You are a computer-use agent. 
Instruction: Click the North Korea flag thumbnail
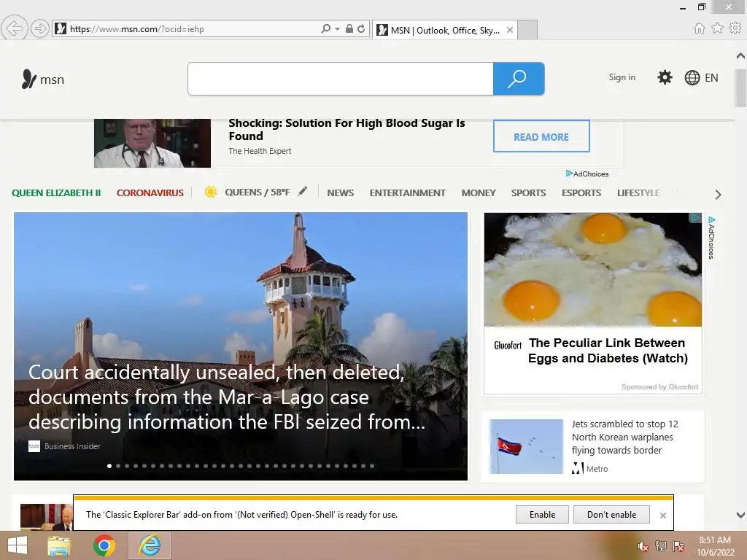point(526,446)
